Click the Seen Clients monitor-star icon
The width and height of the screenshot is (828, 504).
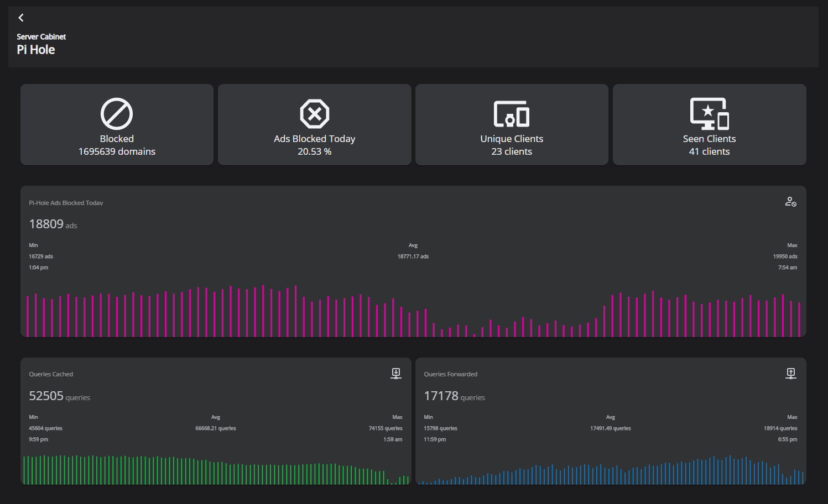709,114
